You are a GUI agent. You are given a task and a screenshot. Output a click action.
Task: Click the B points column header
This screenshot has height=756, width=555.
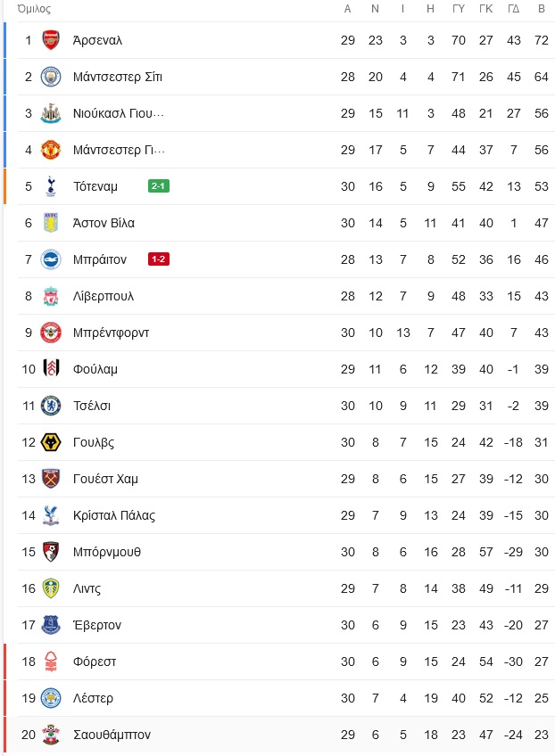(x=542, y=9)
